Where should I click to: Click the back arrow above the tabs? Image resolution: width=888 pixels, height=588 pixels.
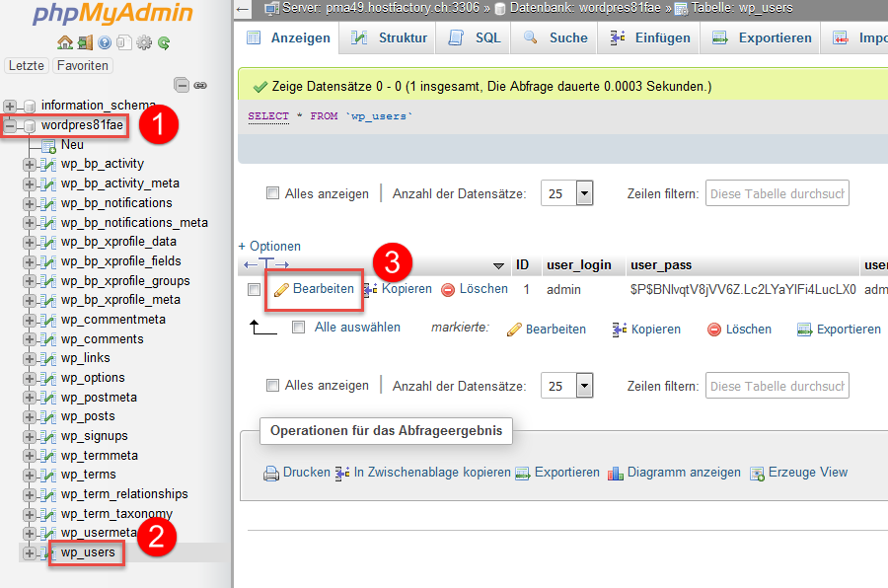[x=243, y=9]
